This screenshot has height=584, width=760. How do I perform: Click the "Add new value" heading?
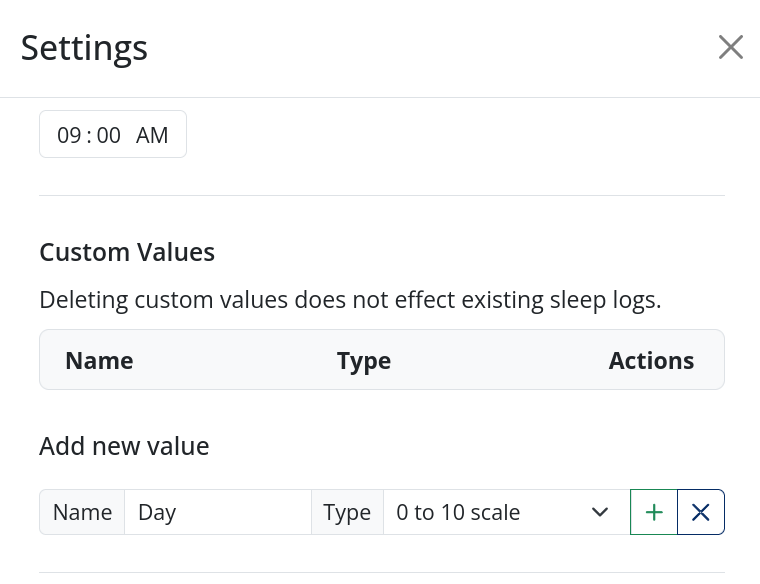click(x=124, y=446)
